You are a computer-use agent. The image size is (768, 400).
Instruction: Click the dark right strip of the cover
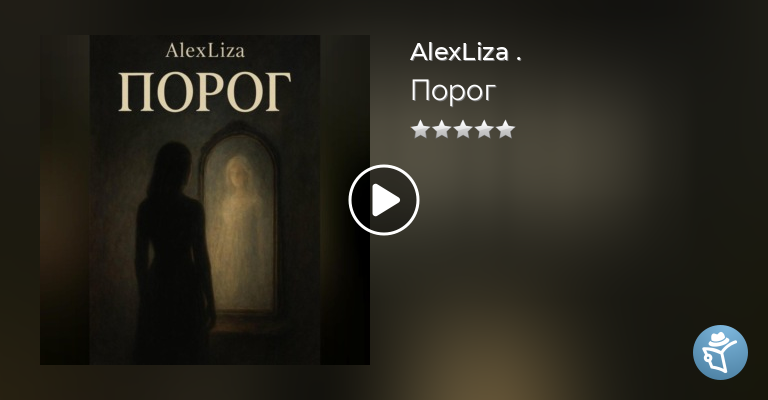pos(345,200)
